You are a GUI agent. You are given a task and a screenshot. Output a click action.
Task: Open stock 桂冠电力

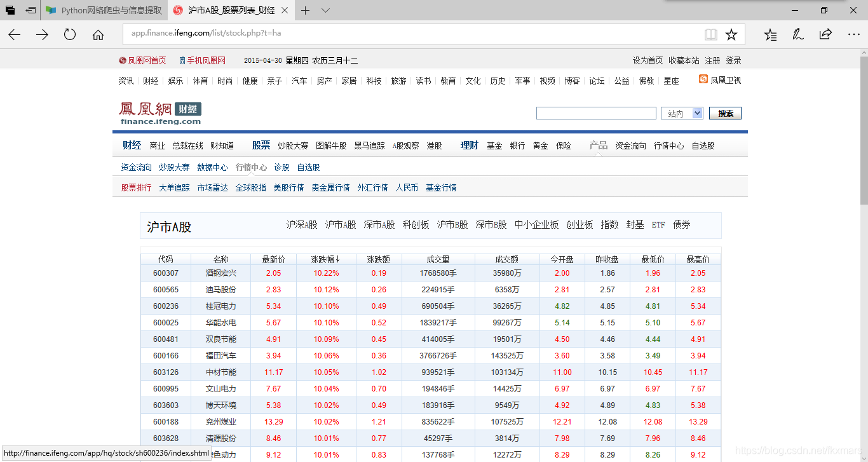[220, 306]
